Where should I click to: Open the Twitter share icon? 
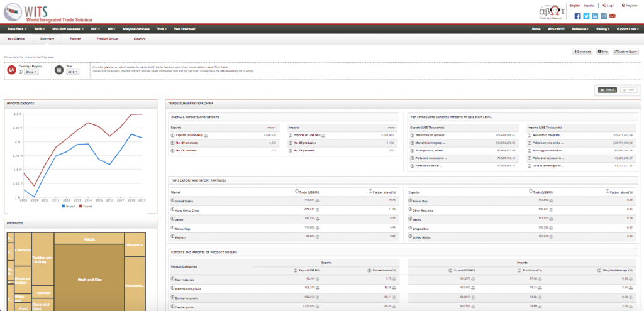[586, 16]
